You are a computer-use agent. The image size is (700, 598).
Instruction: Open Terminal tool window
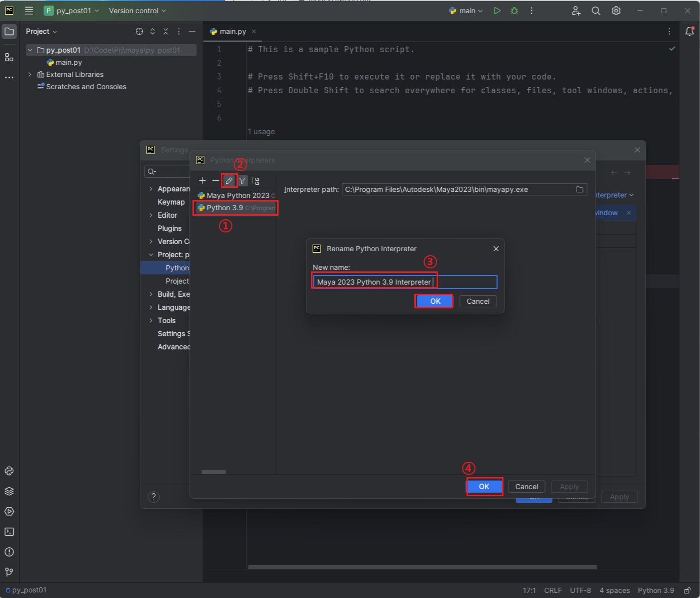tap(9, 532)
